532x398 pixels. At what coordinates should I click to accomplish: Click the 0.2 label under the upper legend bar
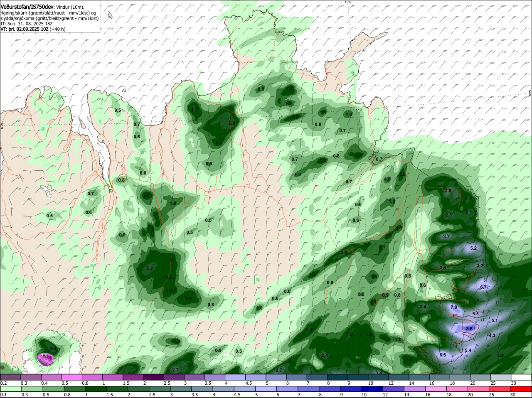(x=3, y=383)
